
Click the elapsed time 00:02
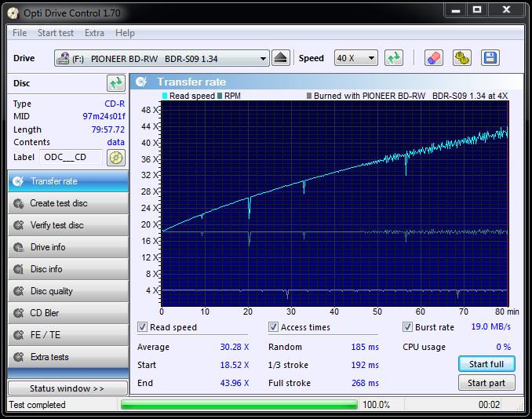(489, 405)
